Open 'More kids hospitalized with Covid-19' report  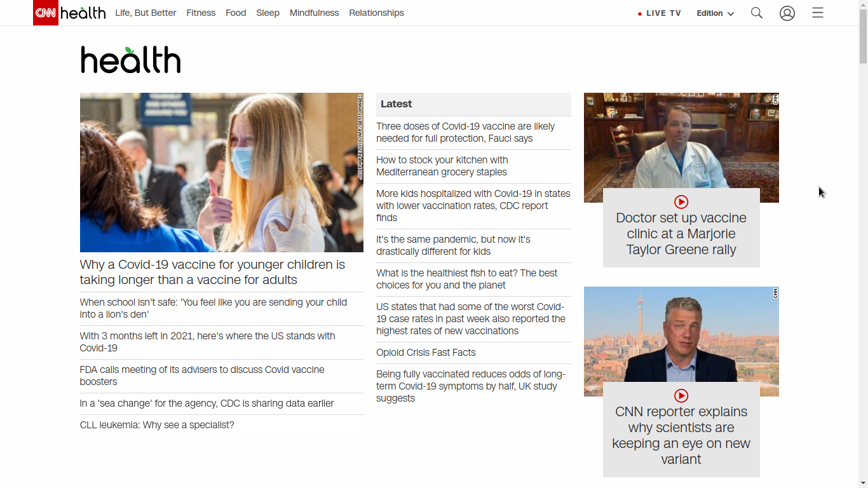pyautogui.click(x=473, y=205)
